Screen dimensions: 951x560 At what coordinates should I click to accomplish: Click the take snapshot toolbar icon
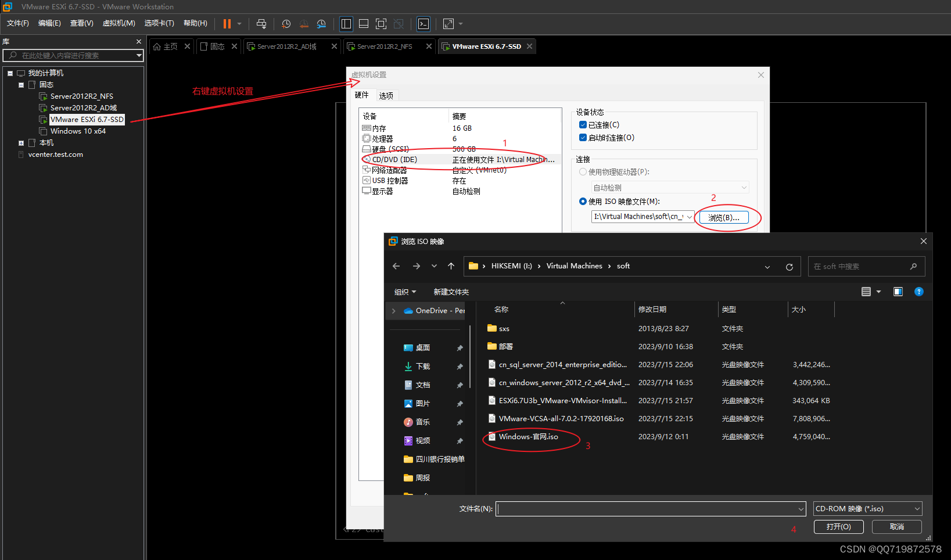coord(286,24)
